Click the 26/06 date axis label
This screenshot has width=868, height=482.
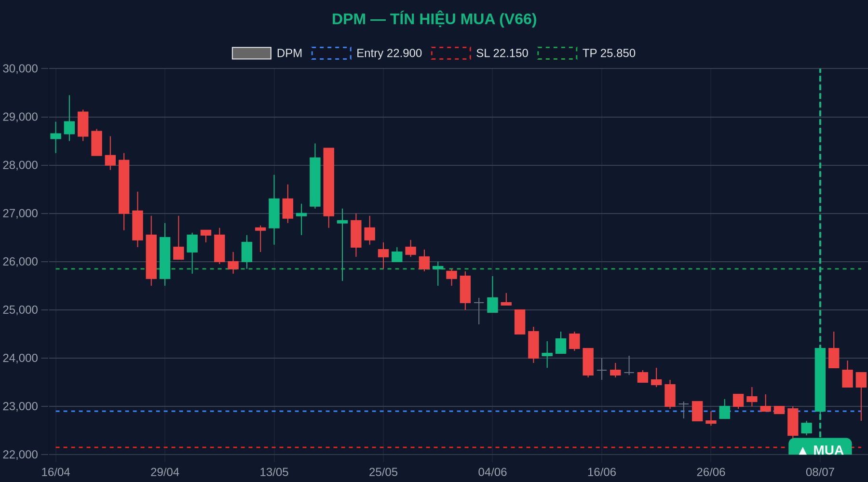(711, 472)
